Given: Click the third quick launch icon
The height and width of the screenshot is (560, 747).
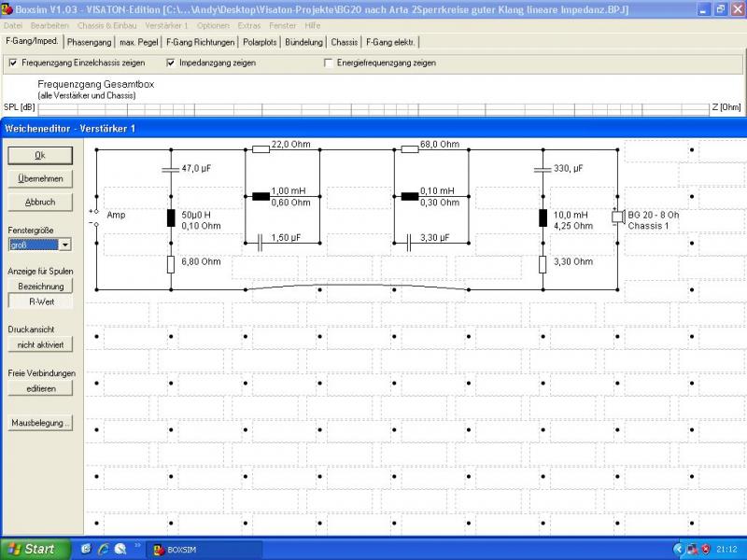Looking at the screenshot, I should [x=120, y=549].
